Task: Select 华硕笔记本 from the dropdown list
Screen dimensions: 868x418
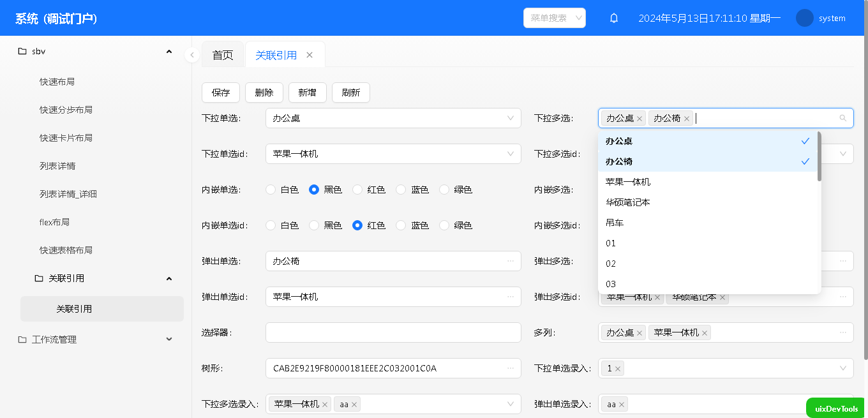Action: pos(628,202)
